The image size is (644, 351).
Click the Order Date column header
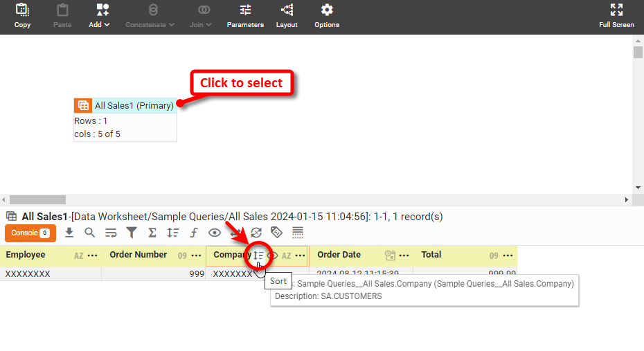pos(339,255)
